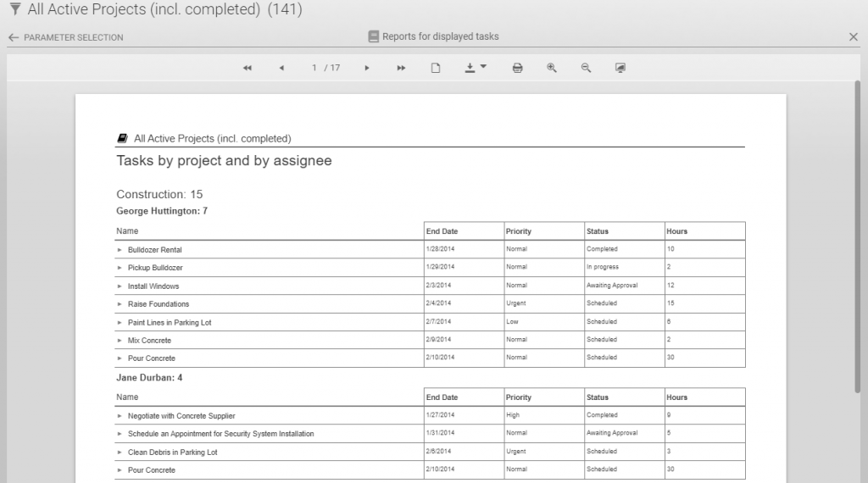Expand the Install Windows task
Image resolution: width=868 pixels, height=483 pixels.
[119, 286]
